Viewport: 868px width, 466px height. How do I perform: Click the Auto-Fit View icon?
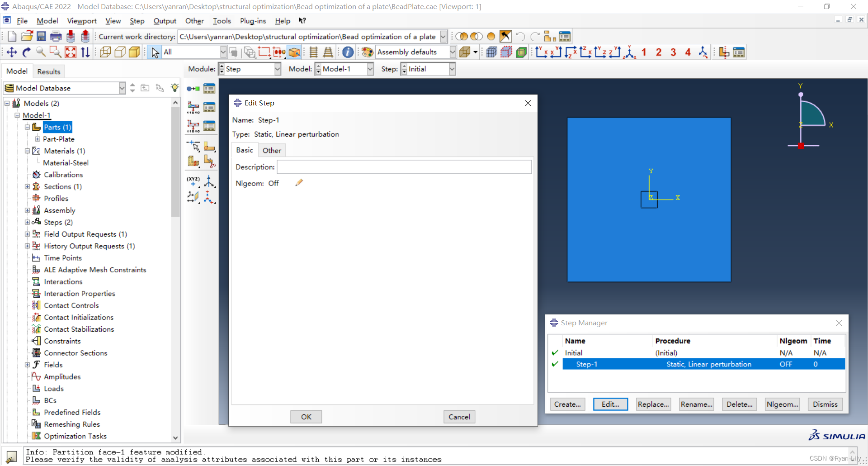71,52
